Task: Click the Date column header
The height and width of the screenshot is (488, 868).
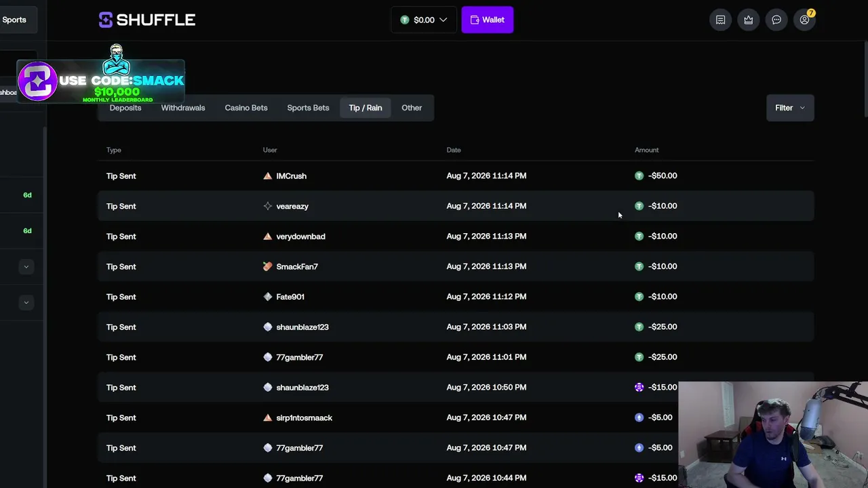Action: coord(454,150)
